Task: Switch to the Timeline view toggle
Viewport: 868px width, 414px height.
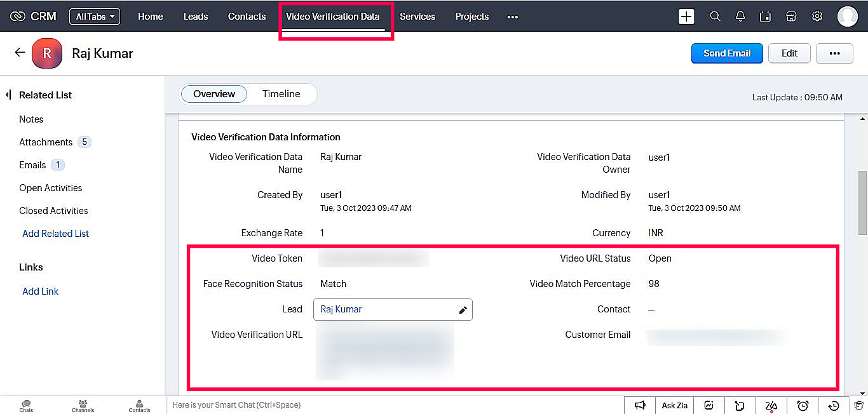Action: coord(281,94)
